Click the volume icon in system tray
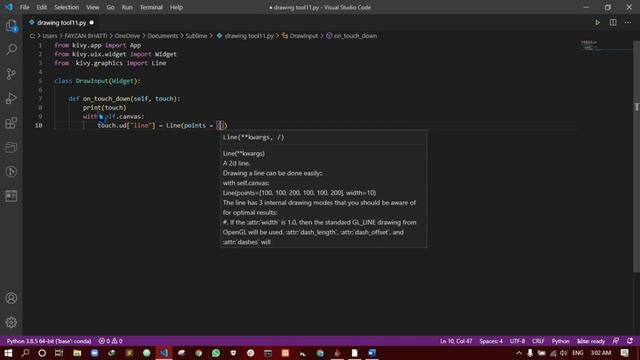 [564, 353]
